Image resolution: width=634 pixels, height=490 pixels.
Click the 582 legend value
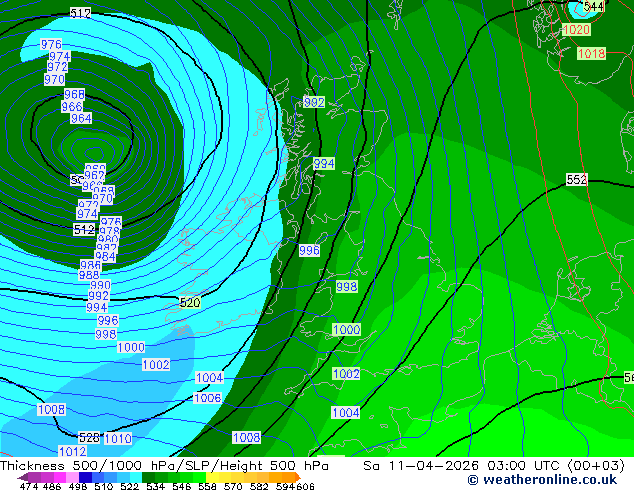click(x=259, y=486)
